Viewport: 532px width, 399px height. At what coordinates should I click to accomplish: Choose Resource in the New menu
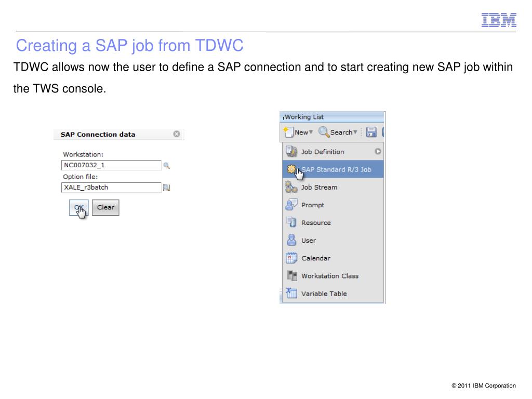(x=333, y=222)
